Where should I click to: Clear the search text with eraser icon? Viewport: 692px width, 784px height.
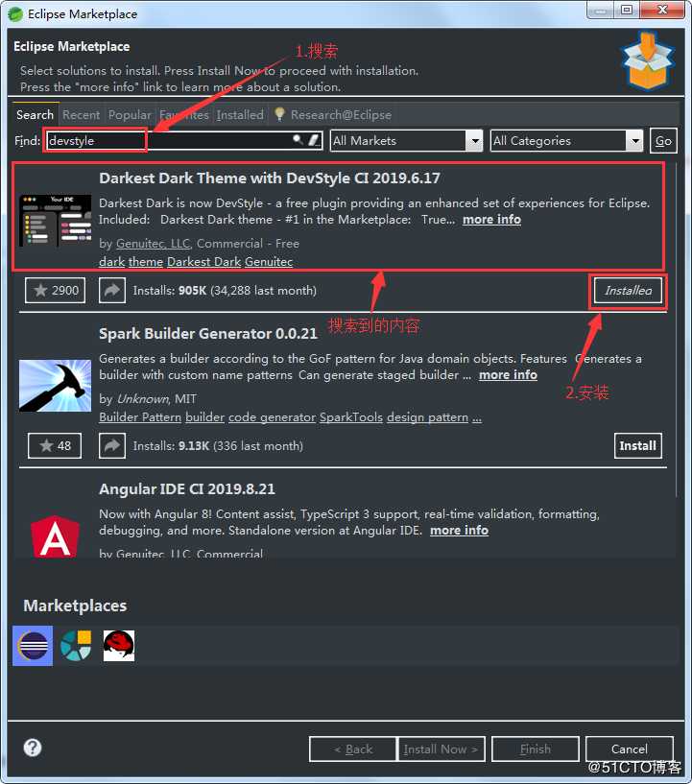[x=314, y=139]
